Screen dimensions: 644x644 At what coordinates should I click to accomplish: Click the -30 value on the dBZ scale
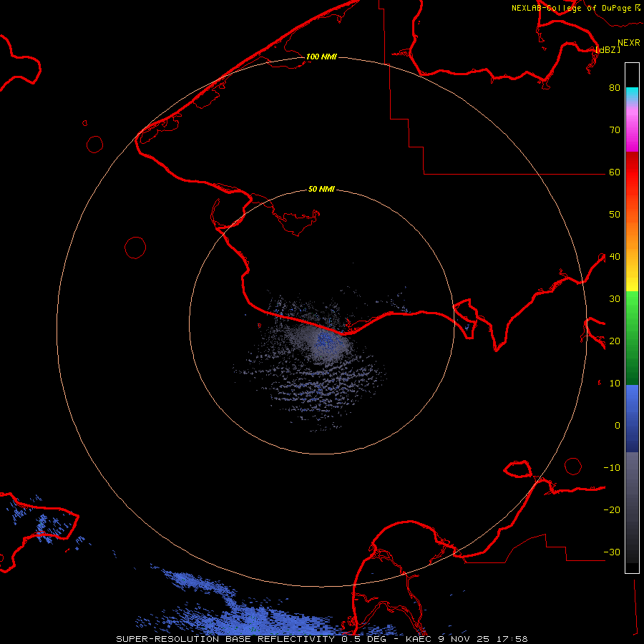[x=612, y=552]
